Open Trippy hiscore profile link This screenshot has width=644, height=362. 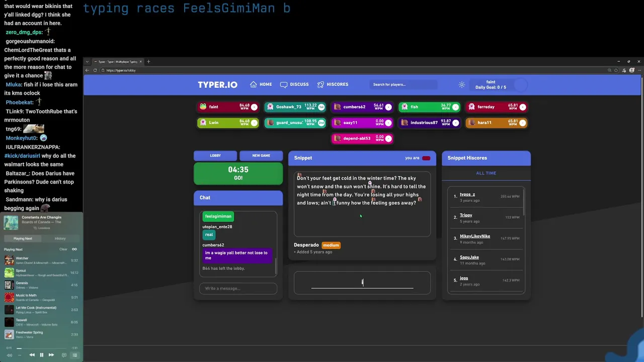coord(466,215)
